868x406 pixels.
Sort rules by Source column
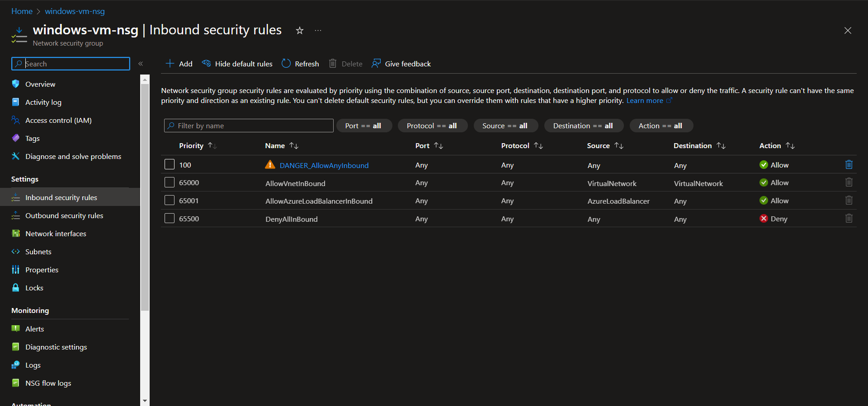(605, 145)
